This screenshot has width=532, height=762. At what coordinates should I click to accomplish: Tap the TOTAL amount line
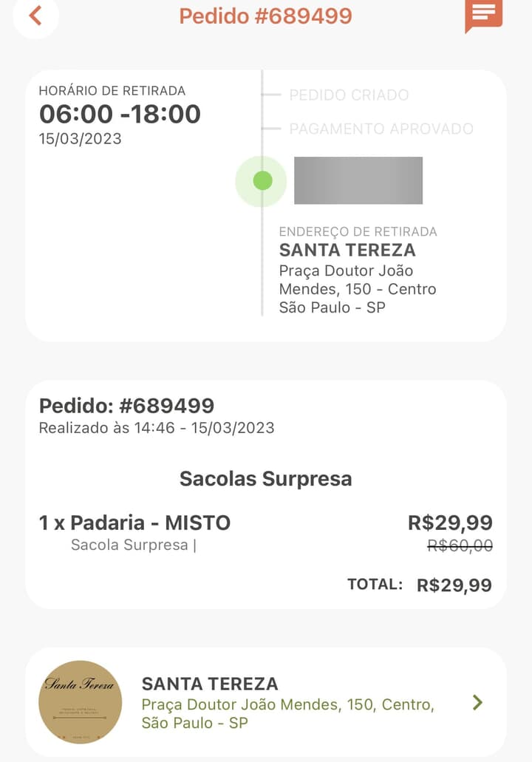click(419, 585)
